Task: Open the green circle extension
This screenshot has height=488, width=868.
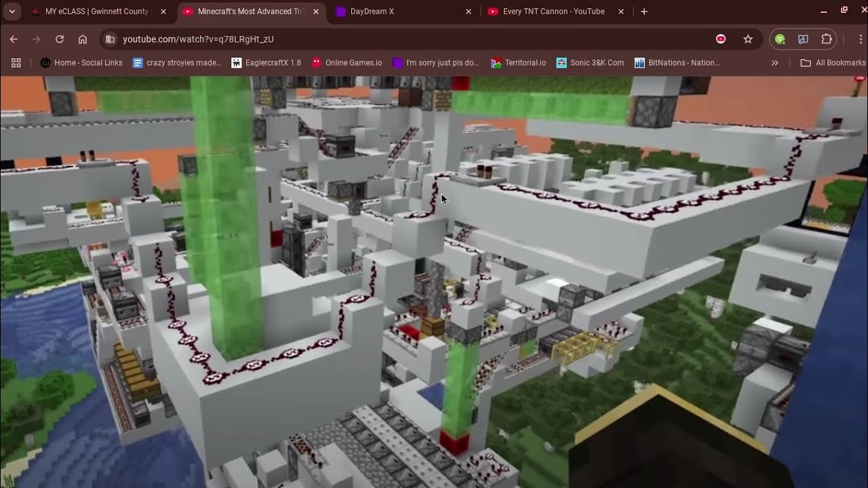Action: [780, 39]
